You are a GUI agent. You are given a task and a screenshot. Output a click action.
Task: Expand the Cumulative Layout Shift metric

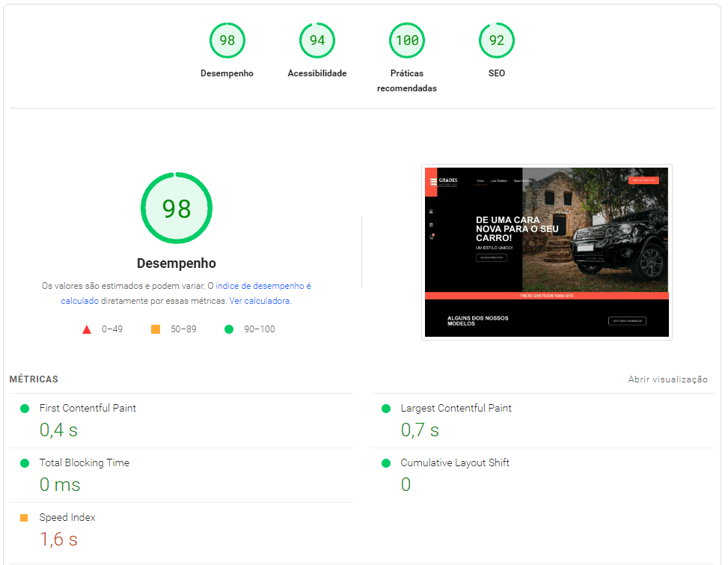[x=455, y=463]
